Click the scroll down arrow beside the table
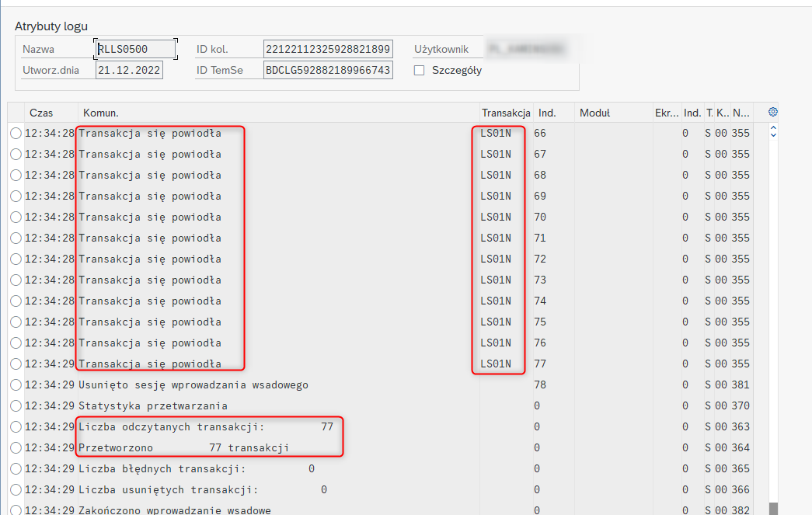The image size is (812, 515). [x=772, y=135]
